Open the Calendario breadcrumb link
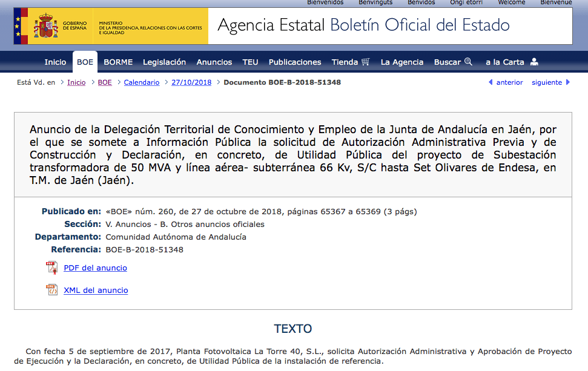The width and height of the screenshot is (588, 371). point(142,82)
